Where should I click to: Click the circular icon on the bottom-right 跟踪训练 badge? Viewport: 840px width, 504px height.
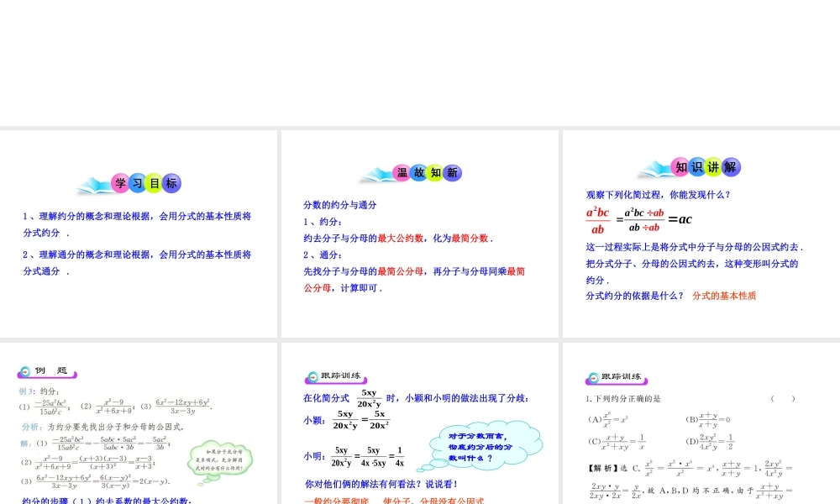click(x=593, y=376)
